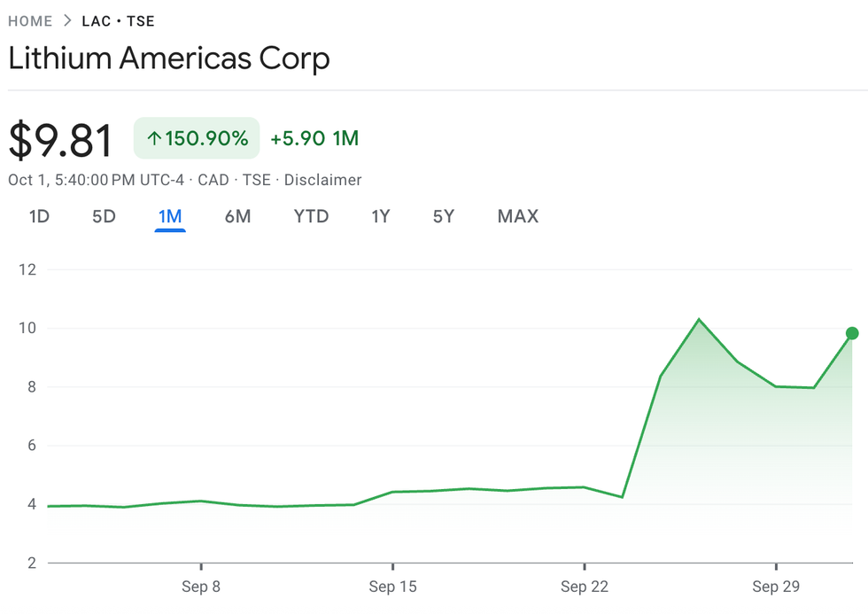Click the $9.81 price value
868x614 pixels.
pos(60,140)
